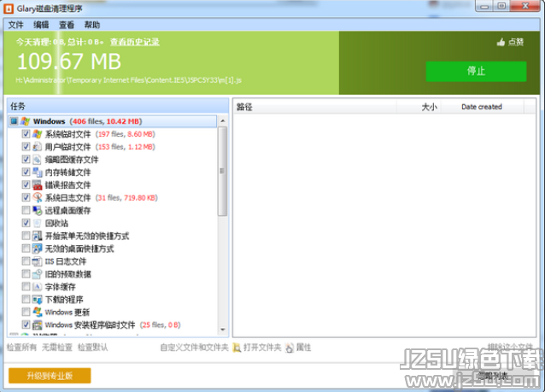Click the 远程桌面缓存 icon
Screen dimensions: 545x392
click(38, 210)
